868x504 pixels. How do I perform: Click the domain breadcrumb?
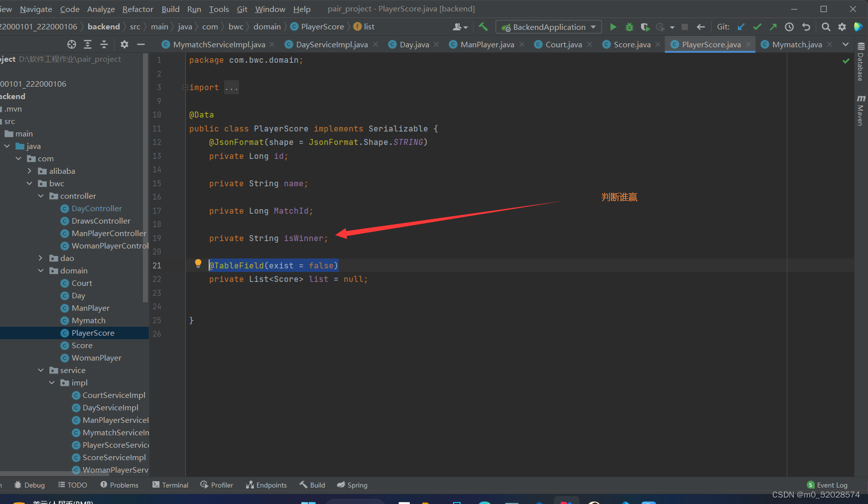click(267, 26)
